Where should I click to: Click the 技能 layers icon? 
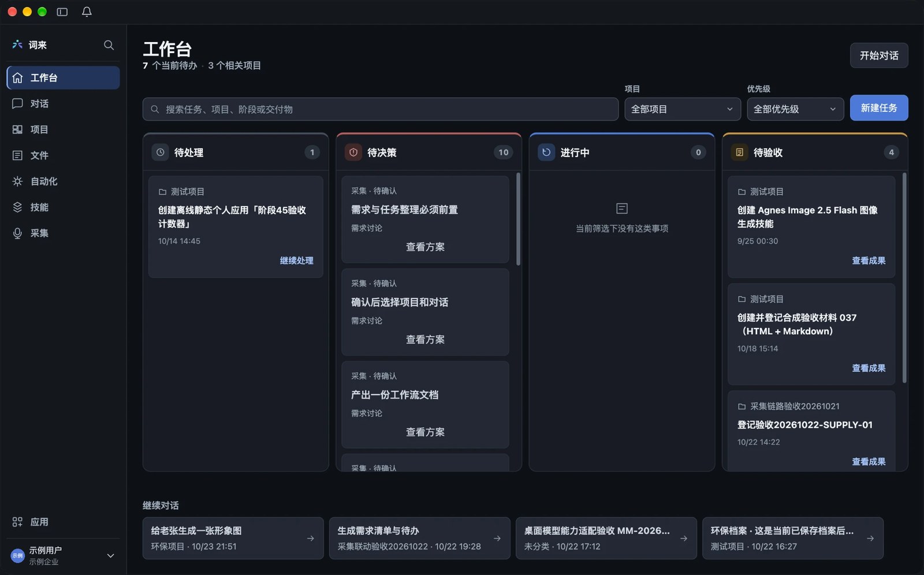coord(17,207)
